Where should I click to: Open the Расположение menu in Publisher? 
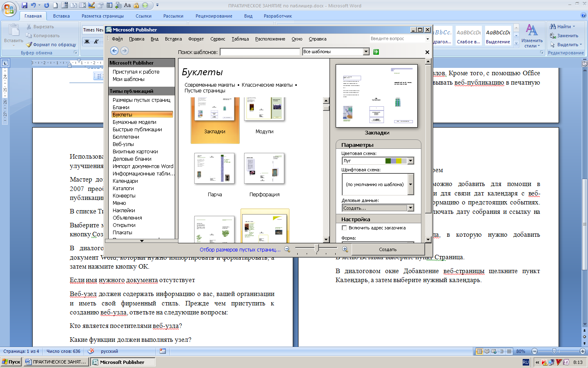click(270, 39)
